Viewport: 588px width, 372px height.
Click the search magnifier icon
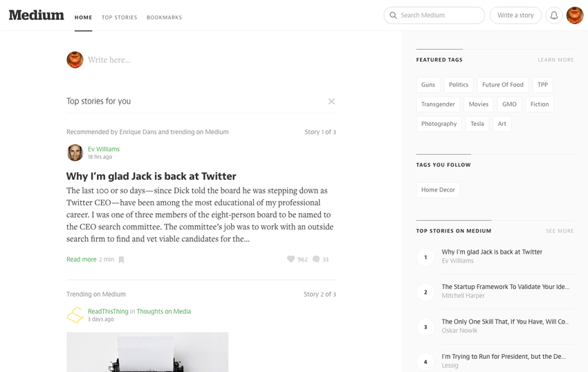(393, 15)
